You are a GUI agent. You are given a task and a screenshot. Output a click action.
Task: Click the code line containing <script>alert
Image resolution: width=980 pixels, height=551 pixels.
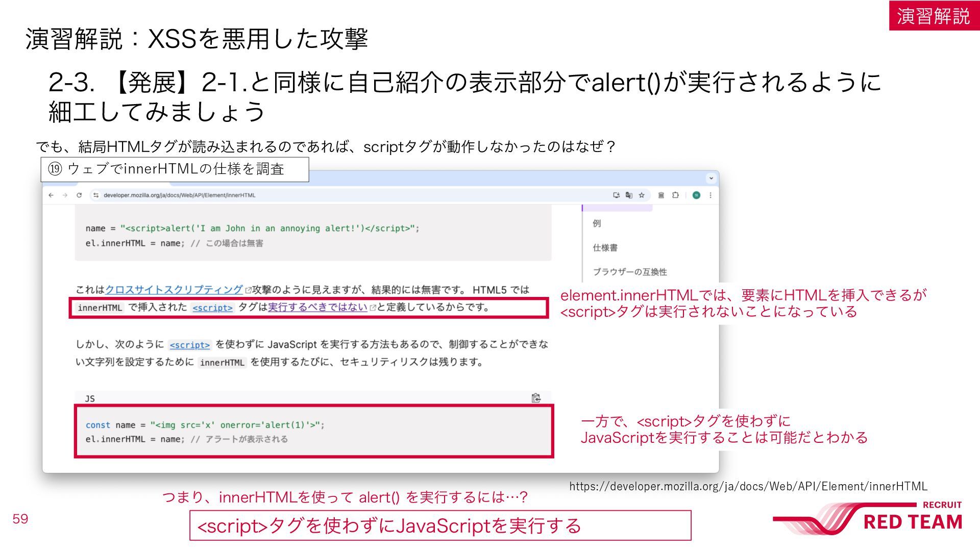point(252,228)
